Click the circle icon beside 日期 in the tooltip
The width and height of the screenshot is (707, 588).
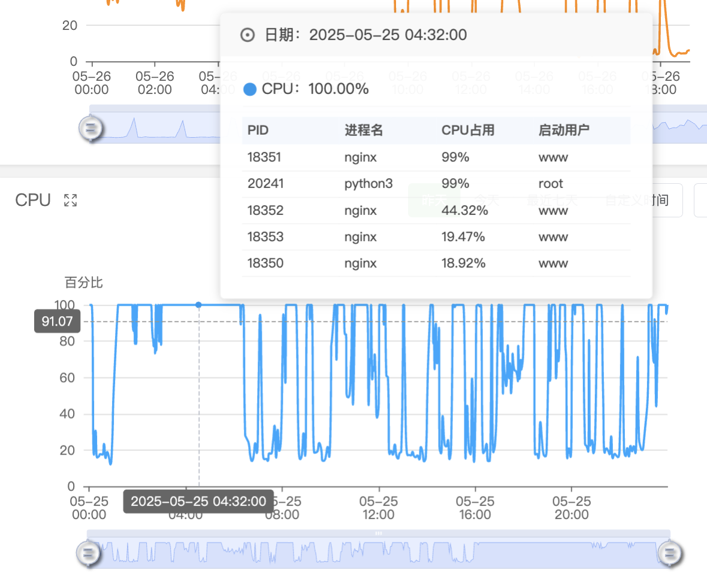247,35
